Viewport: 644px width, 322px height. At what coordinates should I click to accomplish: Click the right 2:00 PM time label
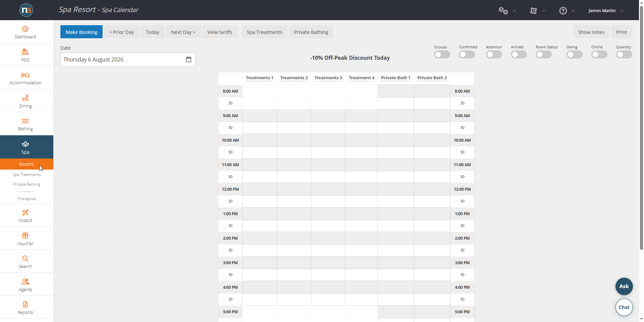tap(462, 238)
